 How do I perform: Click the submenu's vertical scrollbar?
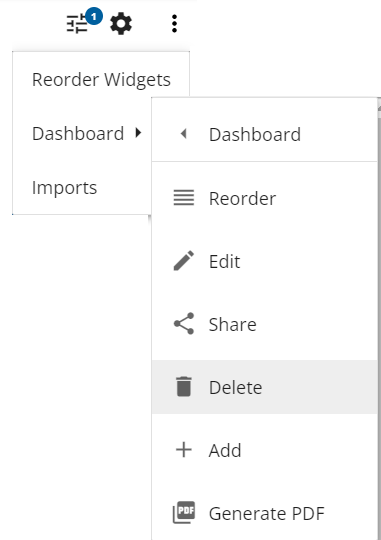click(379, 320)
